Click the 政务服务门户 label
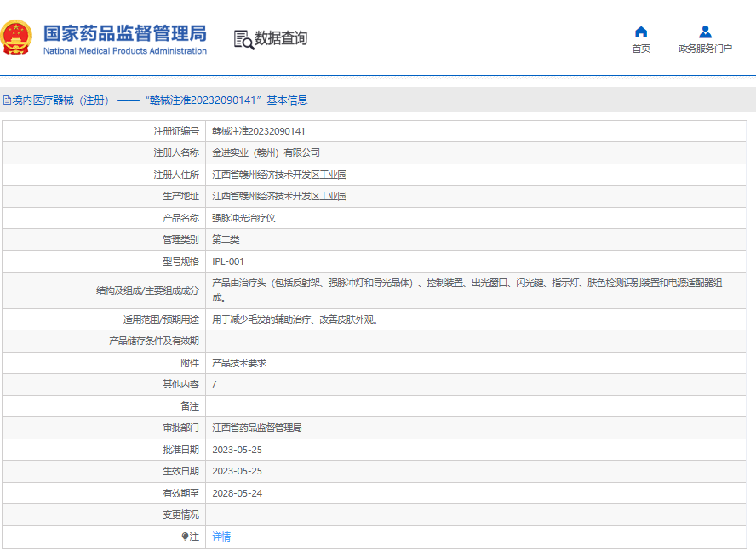The image size is (756, 557). click(705, 49)
